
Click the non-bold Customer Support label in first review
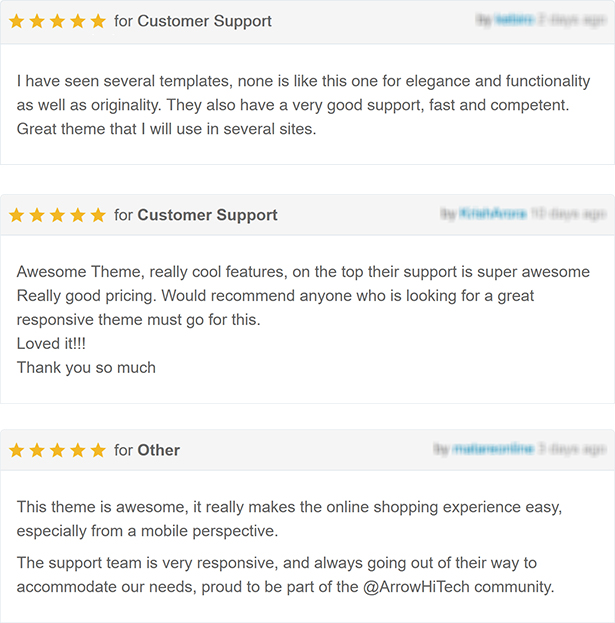tap(204, 21)
